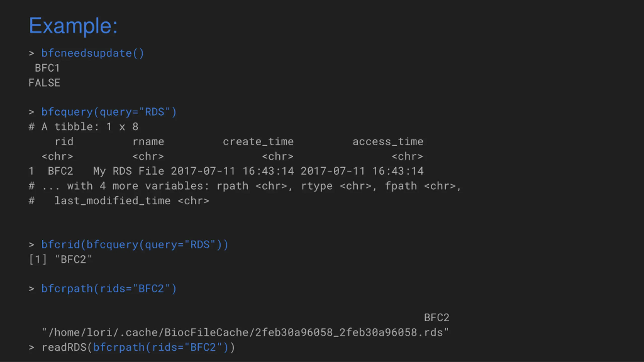This screenshot has height=362, width=644.
Task: Click the /home/lori/.cache/BiocFileCache file path string
Action: coord(245,333)
